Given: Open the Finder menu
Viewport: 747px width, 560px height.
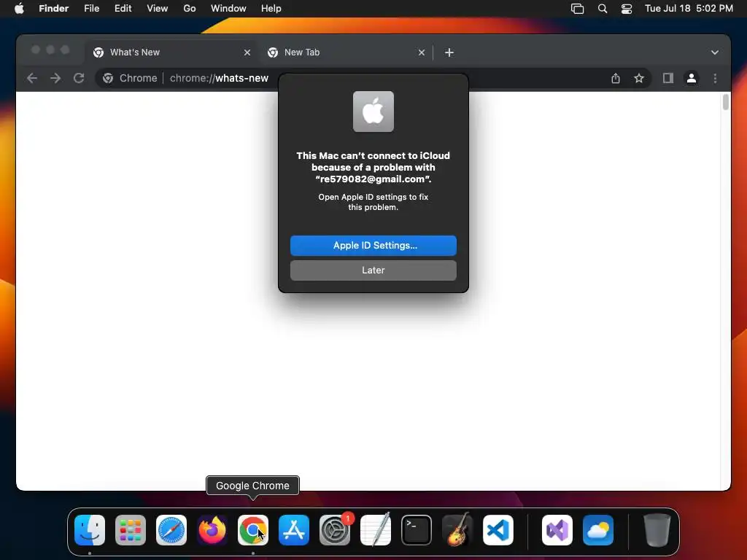Looking at the screenshot, I should pos(53,9).
